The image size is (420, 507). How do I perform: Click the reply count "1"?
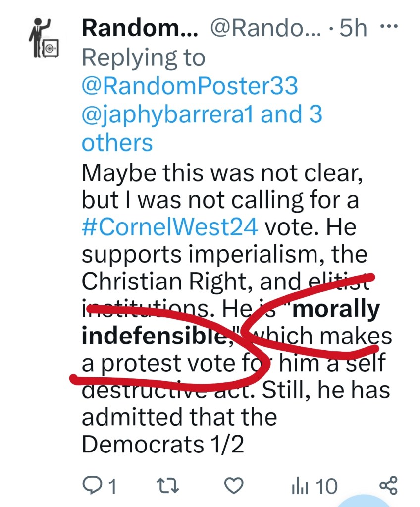112,486
